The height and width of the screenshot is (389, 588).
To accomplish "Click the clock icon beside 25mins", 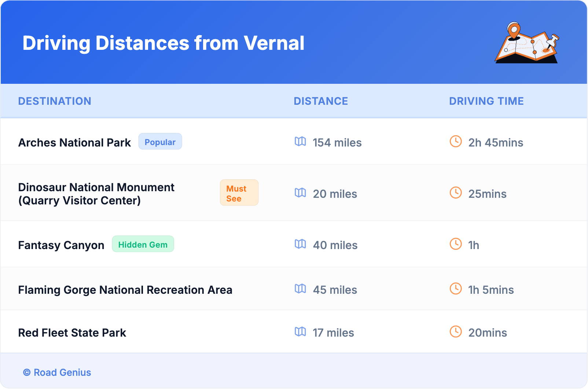I will 456,193.
